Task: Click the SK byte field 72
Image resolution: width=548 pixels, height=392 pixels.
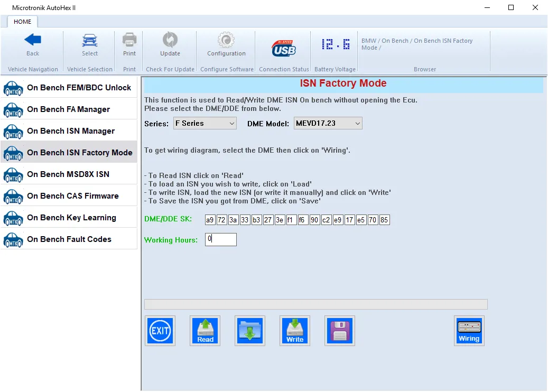Action: (x=221, y=220)
